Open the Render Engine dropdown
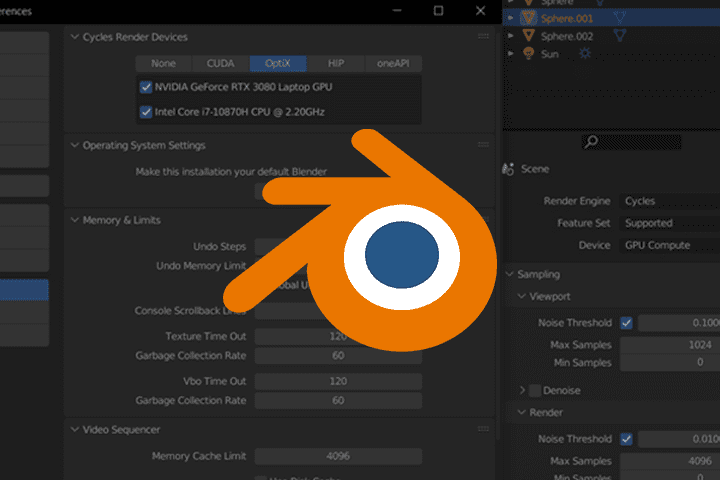The width and height of the screenshot is (720, 480). (669, 201)
